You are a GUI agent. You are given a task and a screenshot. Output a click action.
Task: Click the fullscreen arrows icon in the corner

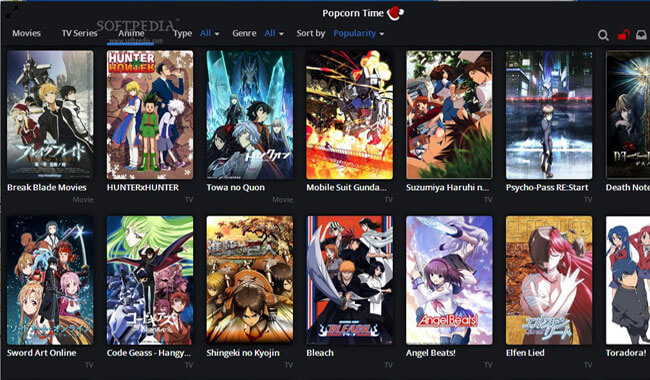click(11, 11)
